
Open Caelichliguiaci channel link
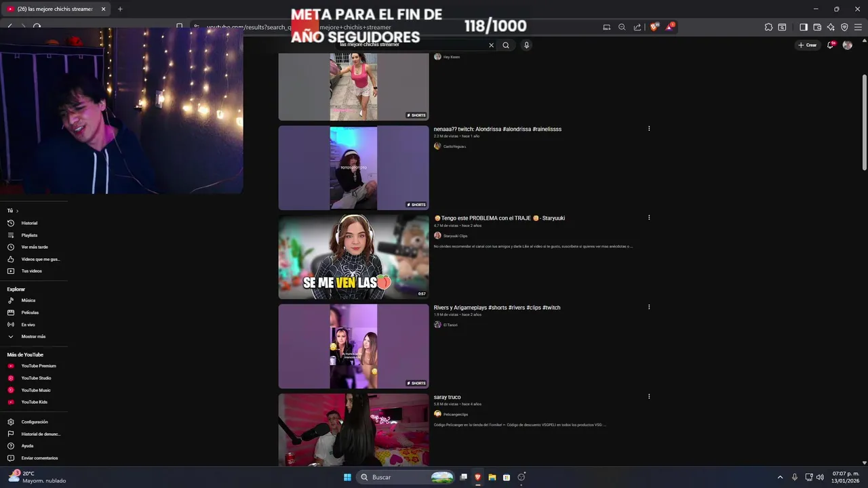coord(454,146)
